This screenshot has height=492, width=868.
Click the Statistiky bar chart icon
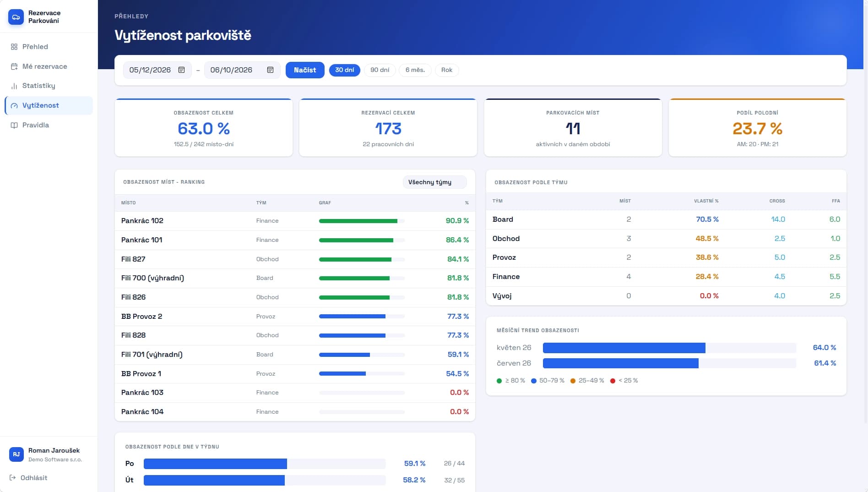14,86
